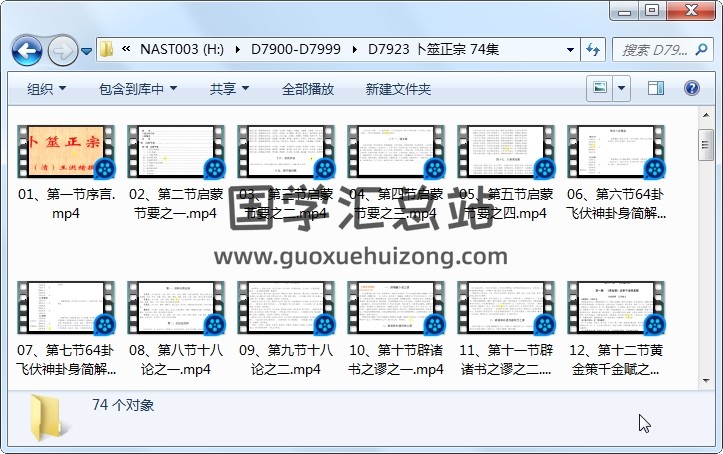This screenshot has width=723, height=454.
Task: Select video 01、第一节序言.mp4 thumbnail
Action: point(65,151)
